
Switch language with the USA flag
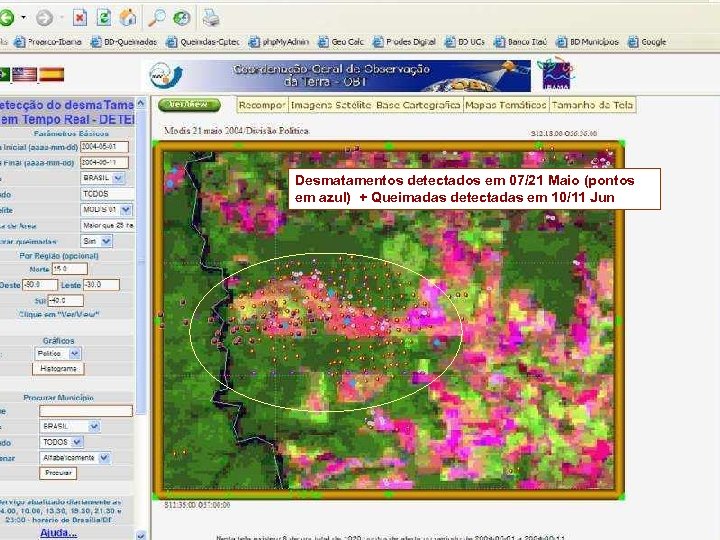(24, 74)
